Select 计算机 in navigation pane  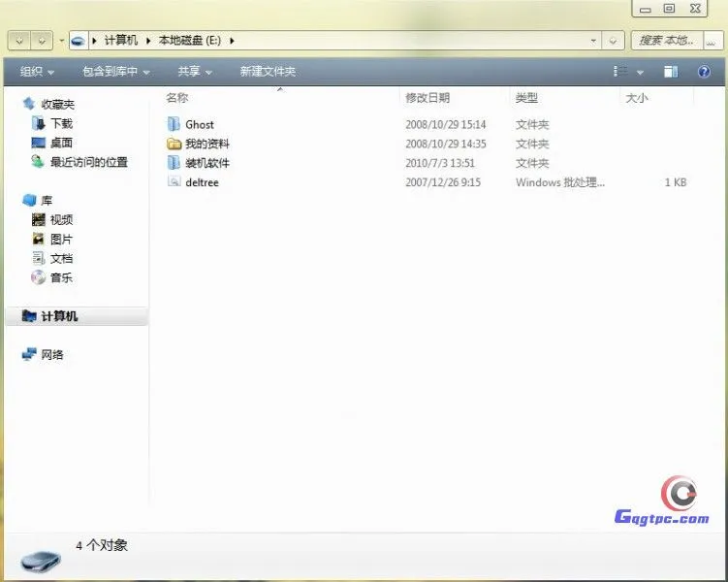coord(59,316)
